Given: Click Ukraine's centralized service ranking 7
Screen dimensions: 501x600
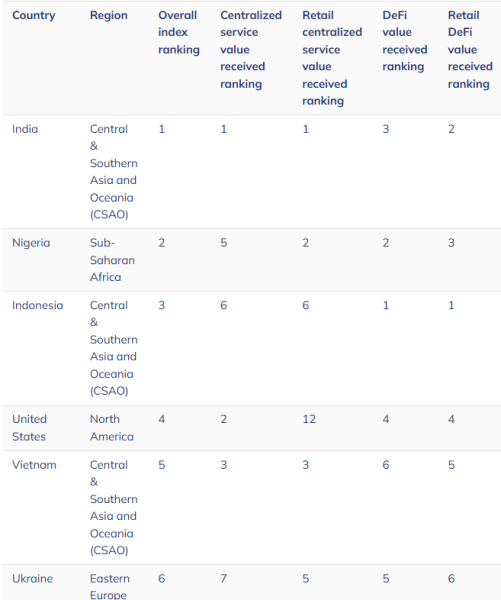Looking at the screenshot, I should point(224,579).
